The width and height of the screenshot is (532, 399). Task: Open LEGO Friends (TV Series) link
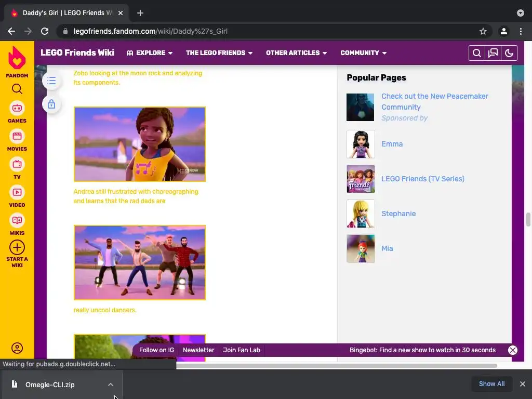pyautogui.click(x=423, y=179)
